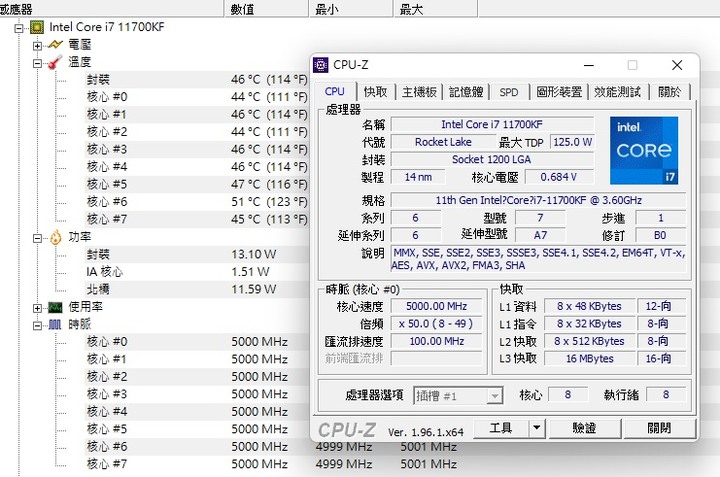This screenshot has width=720, height=477.
Task: Expand the 使用率 utilization node
Action: click(x=37, y=308)
